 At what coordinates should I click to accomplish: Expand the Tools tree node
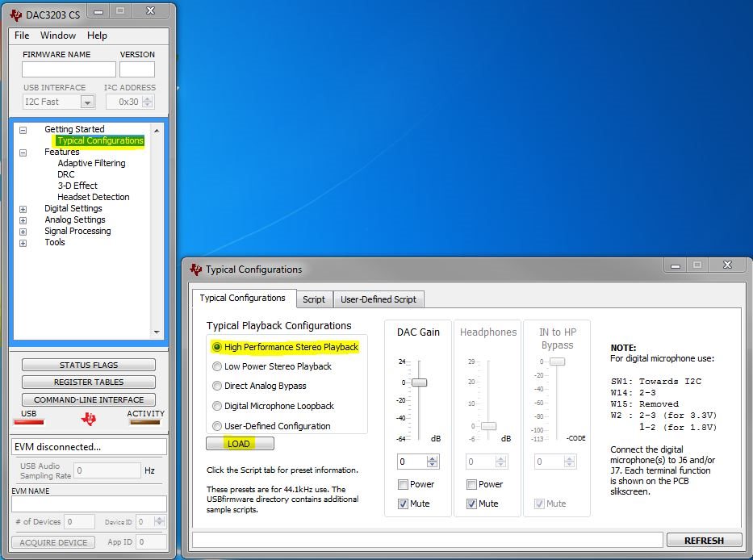23,243
